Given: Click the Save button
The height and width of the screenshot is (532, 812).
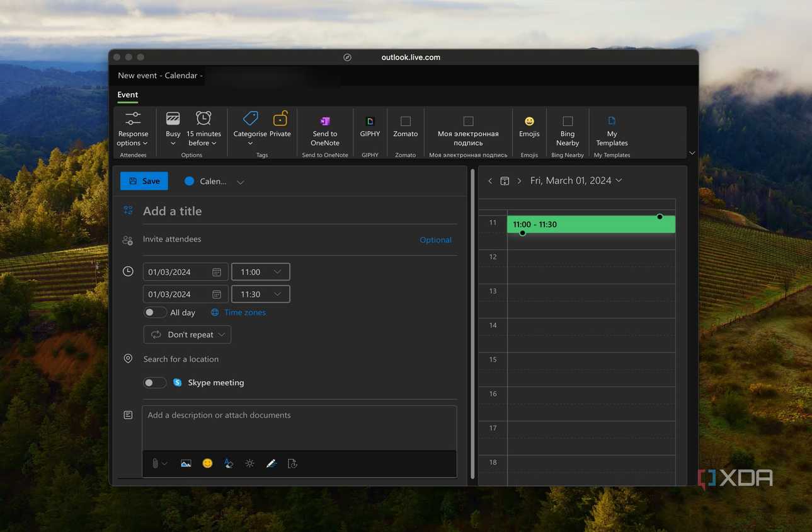Looking at the screenshot, I should coord(144,181).
